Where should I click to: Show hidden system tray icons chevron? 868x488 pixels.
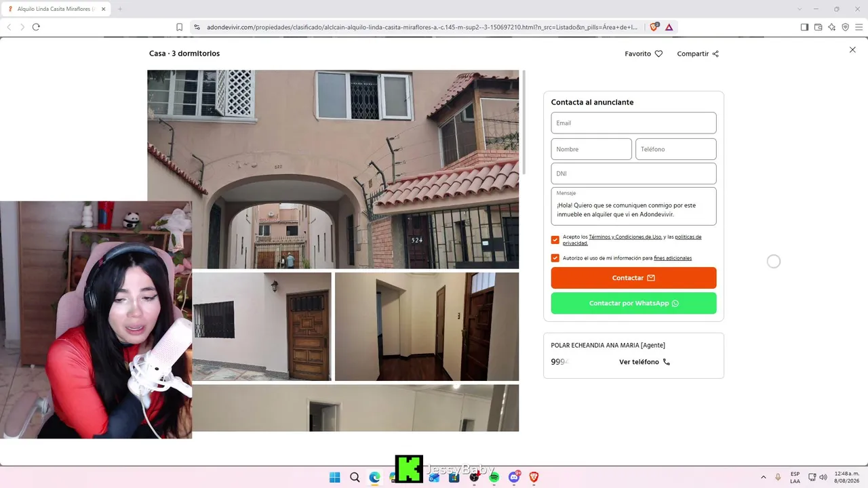[764, 477]
